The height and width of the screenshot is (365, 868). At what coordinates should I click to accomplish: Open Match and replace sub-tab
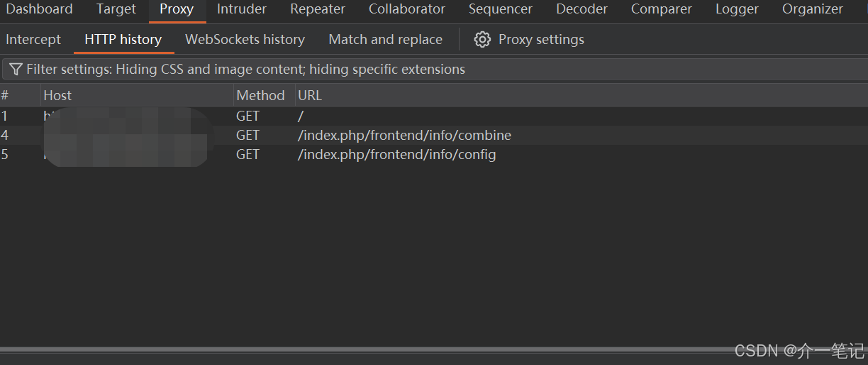tap(385, 40)
